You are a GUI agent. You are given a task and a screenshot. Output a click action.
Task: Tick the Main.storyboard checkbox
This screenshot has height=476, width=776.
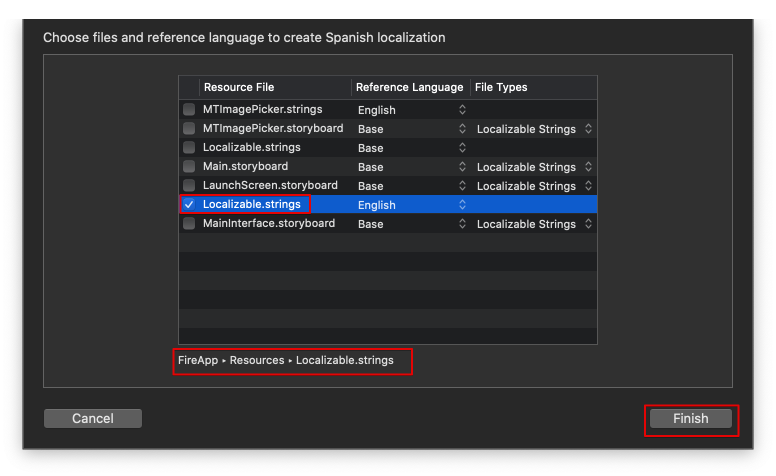(x=189, y=166)
